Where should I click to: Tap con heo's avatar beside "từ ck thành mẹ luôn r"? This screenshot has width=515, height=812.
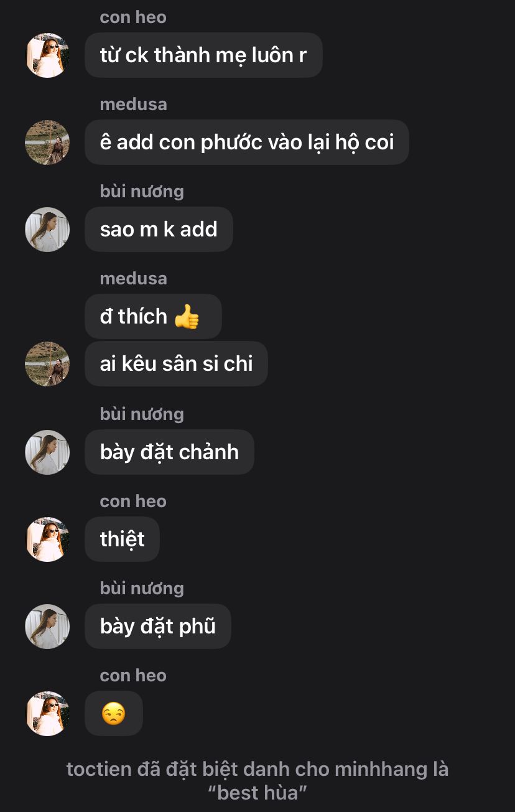tap(47, 55)
